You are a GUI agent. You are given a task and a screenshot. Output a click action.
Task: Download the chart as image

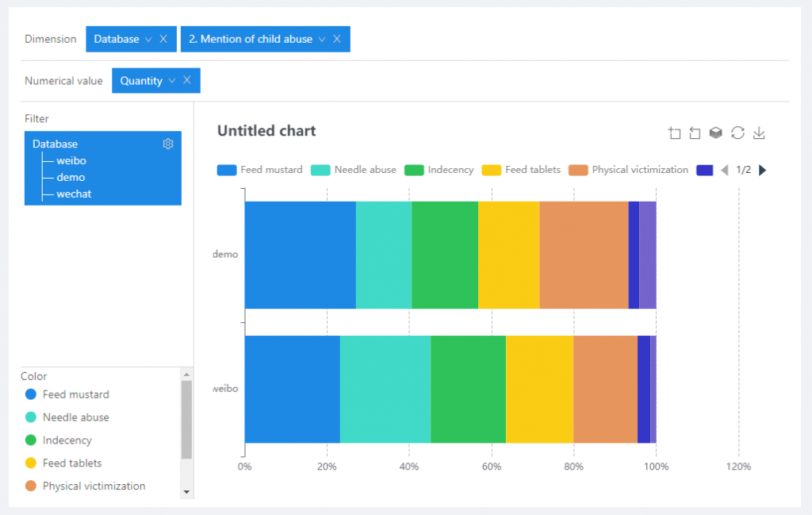[x=759, y=133]
